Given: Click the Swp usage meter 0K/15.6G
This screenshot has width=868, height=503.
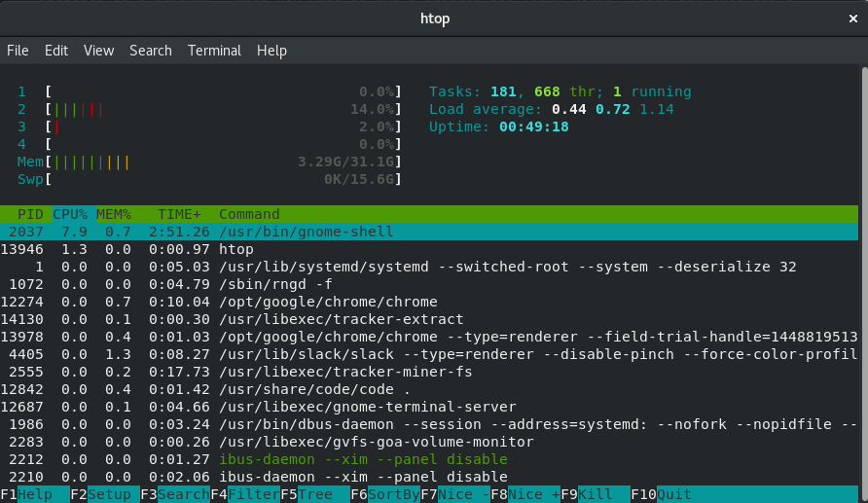Looking at the screenshot, I should click(209, 179).
